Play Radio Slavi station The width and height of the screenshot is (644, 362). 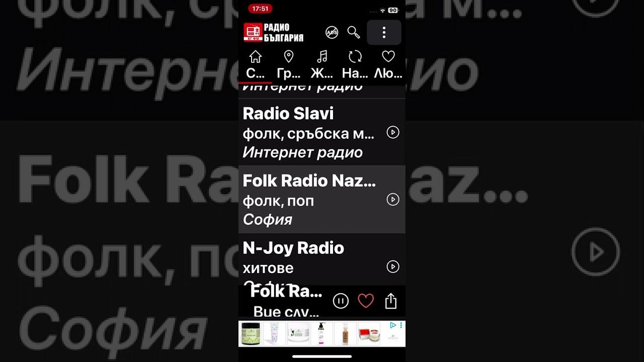click(393, 132)
